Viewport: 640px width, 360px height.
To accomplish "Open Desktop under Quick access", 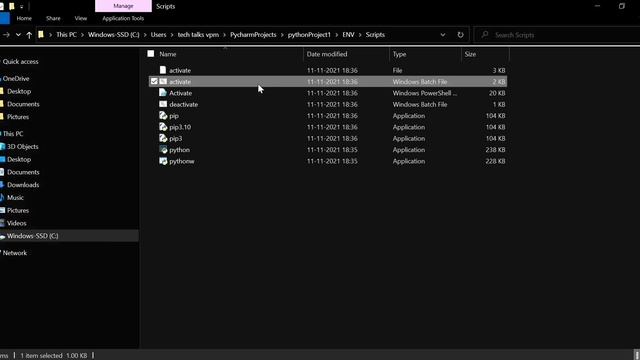I will coord(19,91).
